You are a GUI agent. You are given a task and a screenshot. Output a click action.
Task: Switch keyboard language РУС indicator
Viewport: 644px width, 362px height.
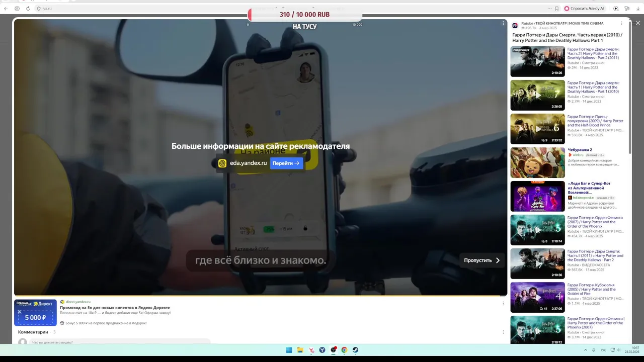(603, 350)
